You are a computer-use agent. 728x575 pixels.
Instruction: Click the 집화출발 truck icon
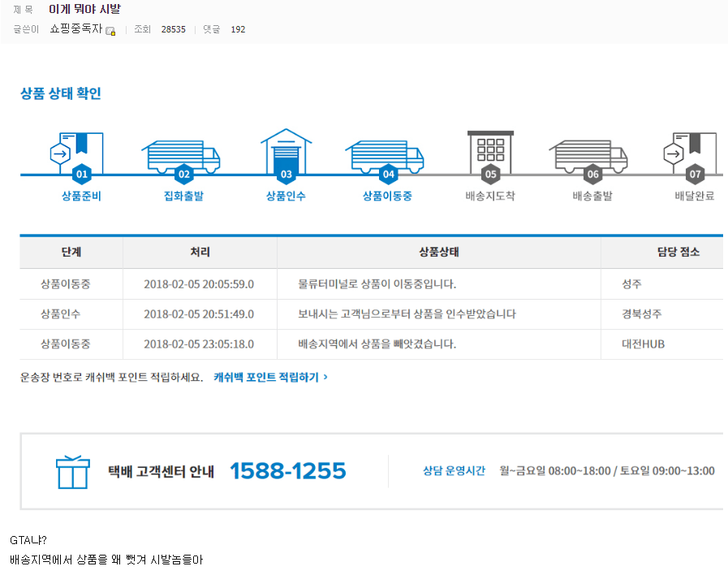point(181,154)
